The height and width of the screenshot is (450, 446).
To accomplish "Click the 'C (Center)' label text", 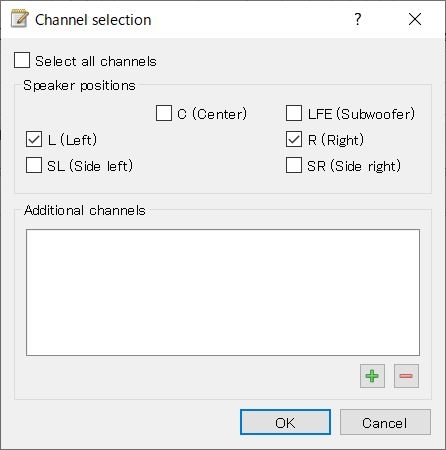I will pos(212,114).
